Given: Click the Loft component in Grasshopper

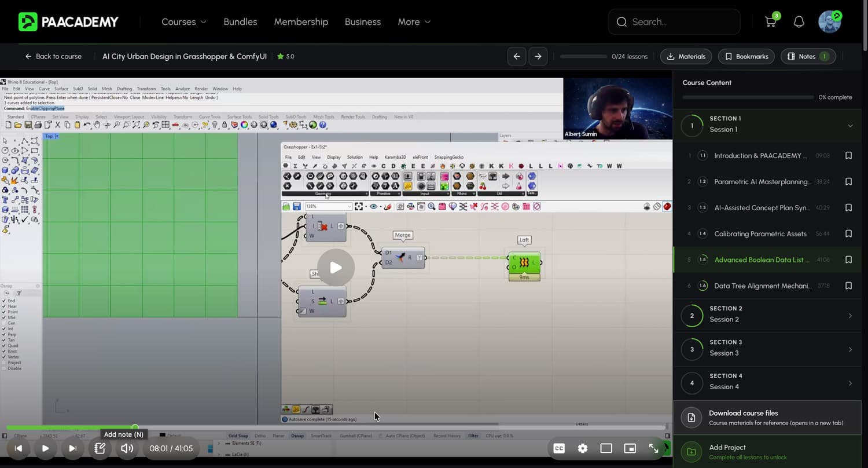Looking at the screenshot, I should pos(524,262).
